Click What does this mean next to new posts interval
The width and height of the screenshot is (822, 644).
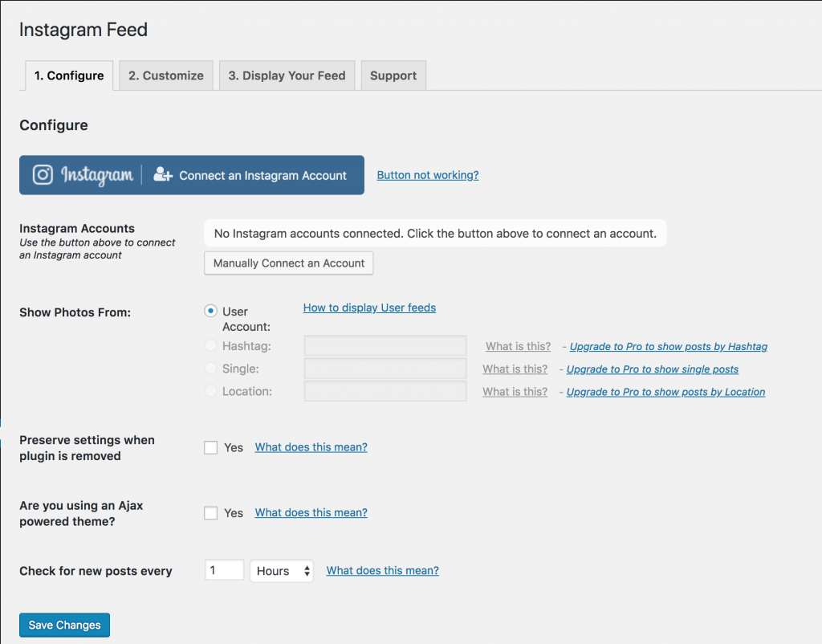[382, 570]
